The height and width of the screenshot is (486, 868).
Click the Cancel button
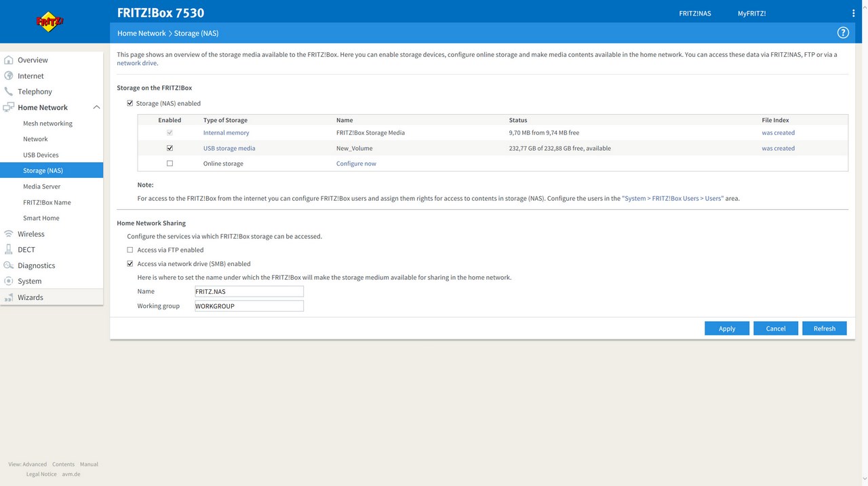pyautogui.click(x=776, y=328)
